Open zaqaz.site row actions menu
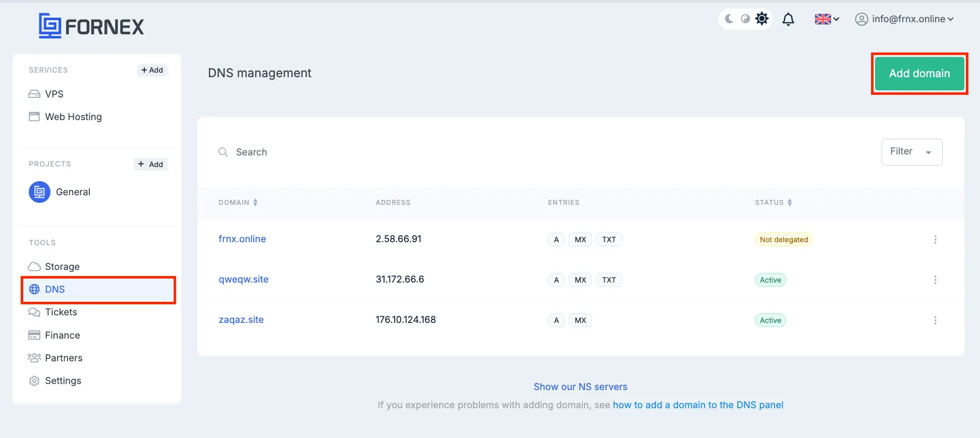Viewport: 980px width, 438px height. pos(935,320)
